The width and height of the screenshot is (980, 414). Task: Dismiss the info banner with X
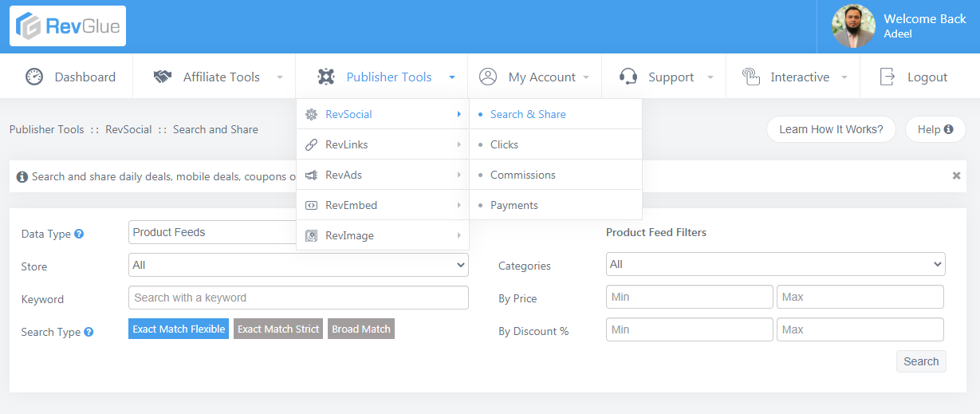pos(956,175)
